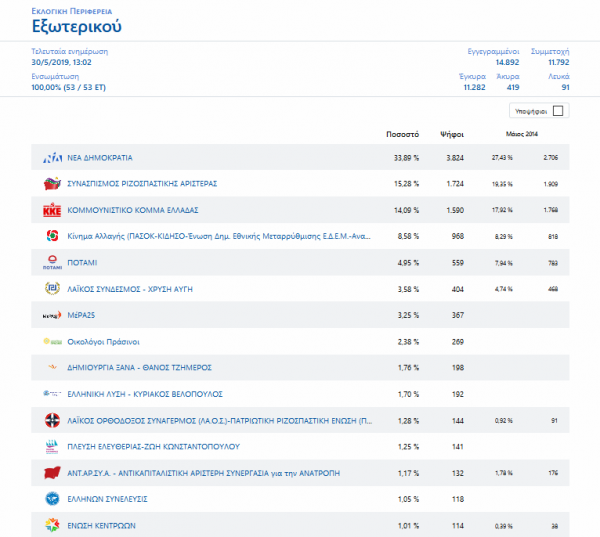Screen dimensions: 600x537
Task: Open ΚΟΜΜΟΥΝΙΣΤΙΚΟ ΚΟΜΜΑ ΕΛΛΑΔΑΣ link
Action: [x=133, y=210]
